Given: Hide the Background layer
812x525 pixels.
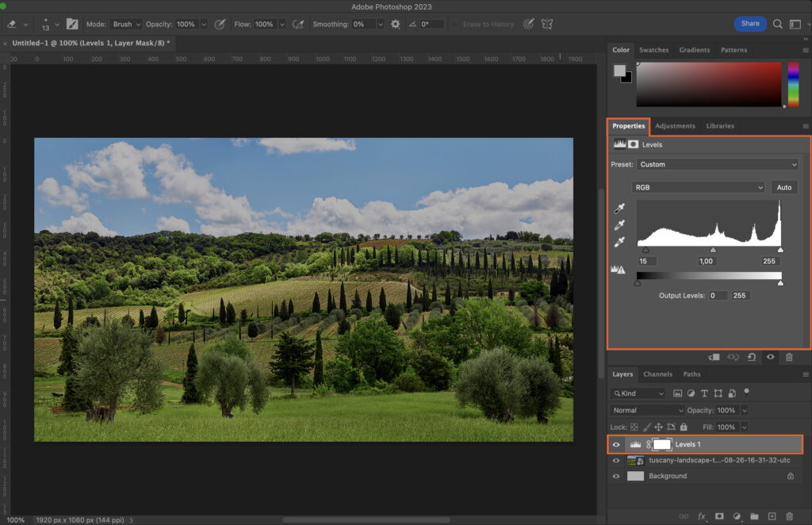Looking at the screenshot, I should point(616,476).
